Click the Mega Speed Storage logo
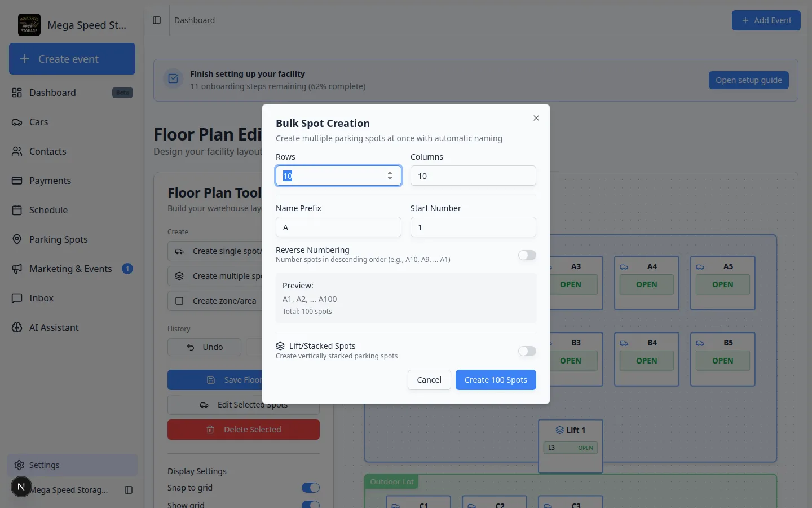The image size is (812, 508). tap(29, 25)
